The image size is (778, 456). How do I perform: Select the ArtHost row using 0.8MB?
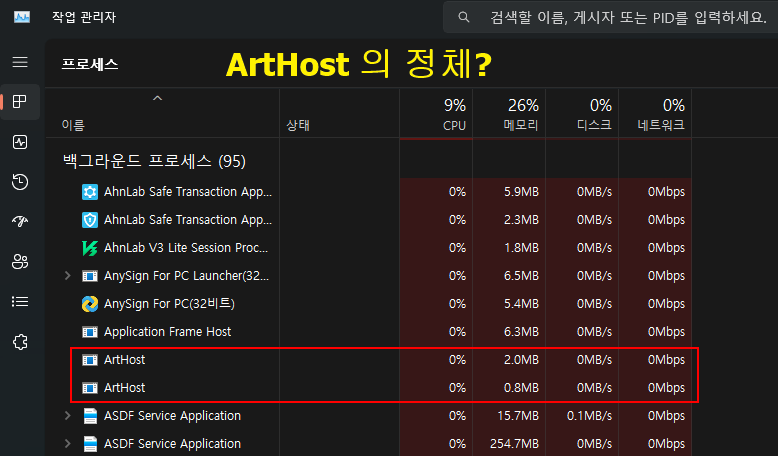click(369, 388)
